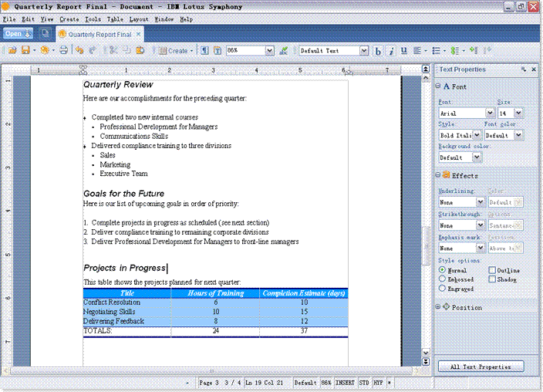The image size is (543, 392).
Task: Toggle italic with the i icon
Action: point(391,51)
